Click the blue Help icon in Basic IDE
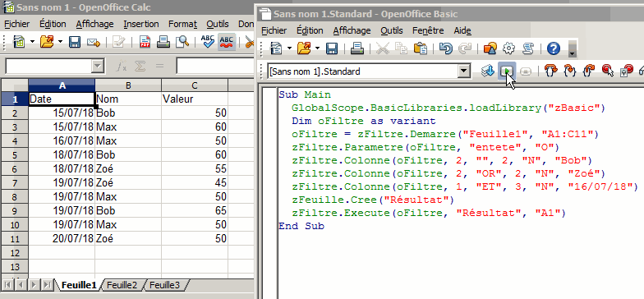 pyautogui.click(x=554, y=49)
